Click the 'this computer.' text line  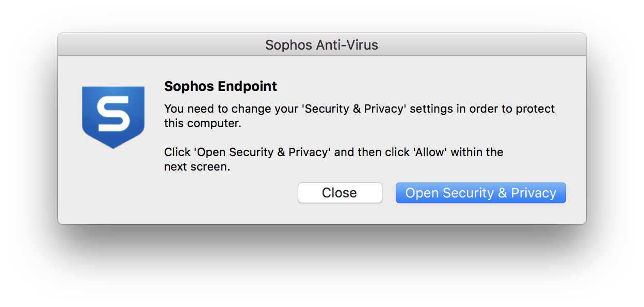[x=202, y=124]
